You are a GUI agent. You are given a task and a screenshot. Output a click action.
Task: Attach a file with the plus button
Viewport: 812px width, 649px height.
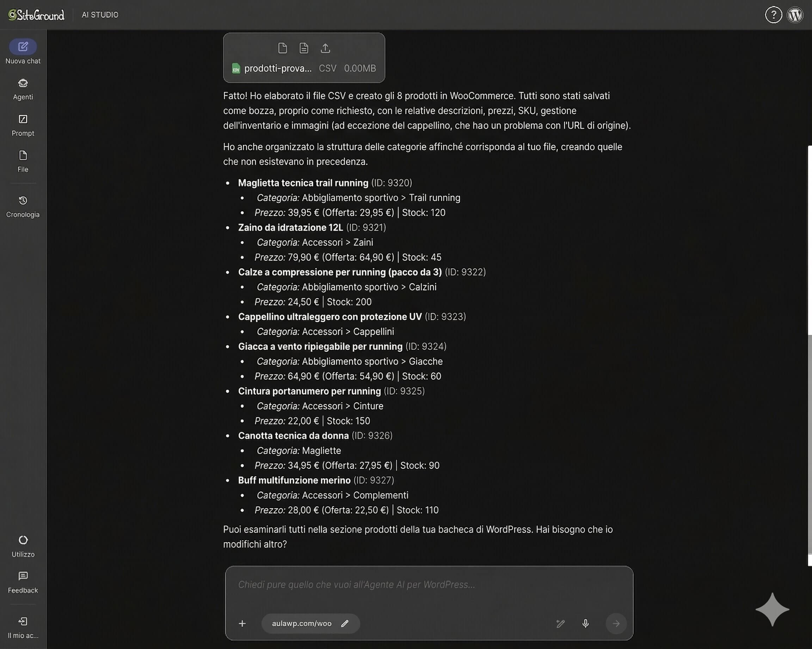tap(242, 623)
